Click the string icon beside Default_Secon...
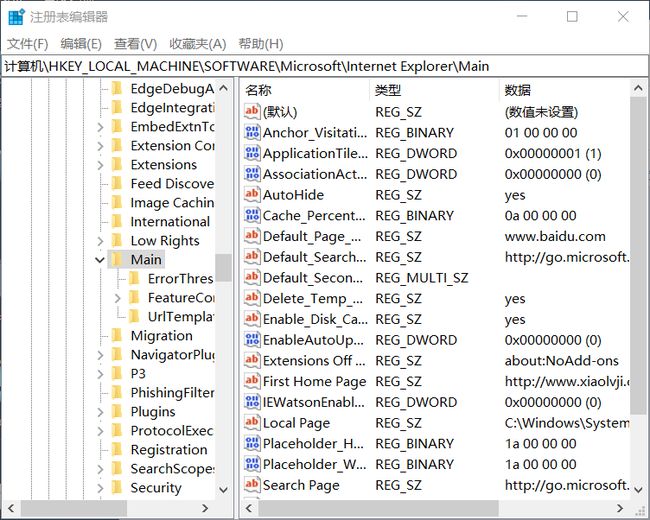Image resolution: width=650 pixels, height=520 pixels. pyautogui.click(x=252, y=277)
